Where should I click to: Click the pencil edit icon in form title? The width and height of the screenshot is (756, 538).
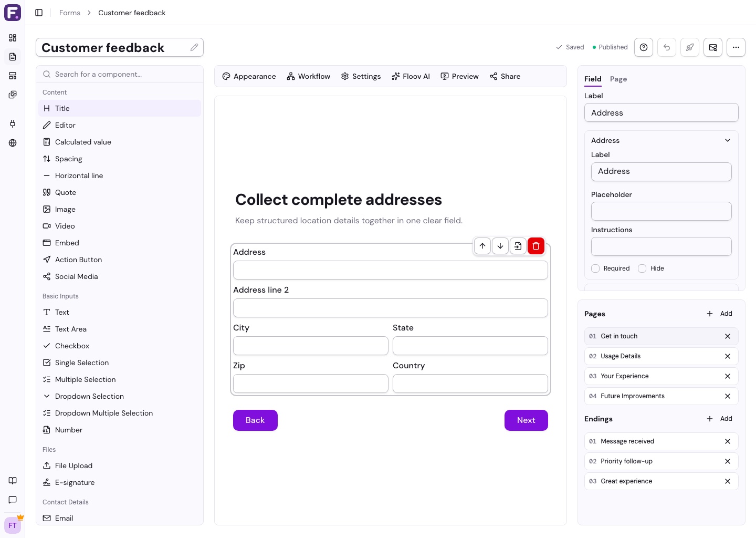pos(194,47)
